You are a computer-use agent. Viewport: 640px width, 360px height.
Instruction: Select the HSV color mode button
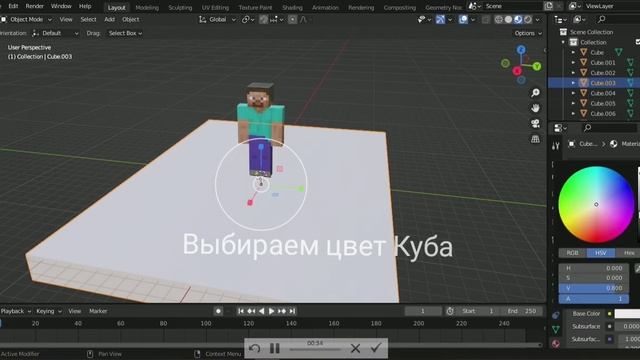pos(600,253)
